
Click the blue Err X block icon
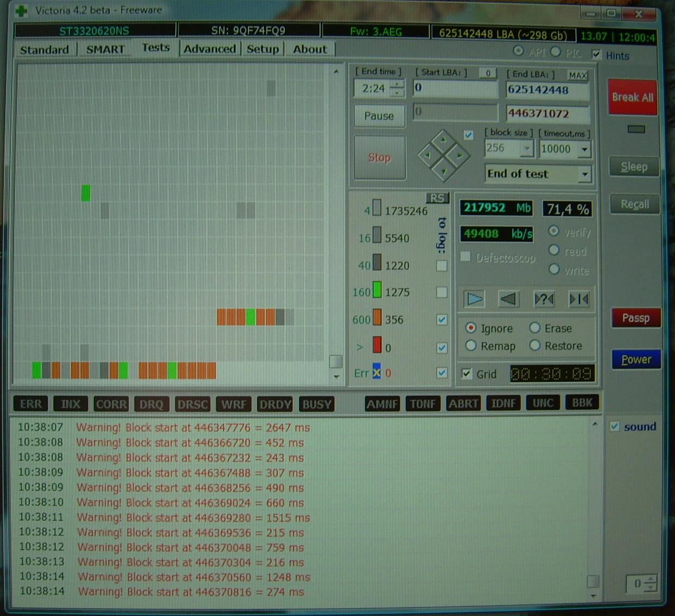pos(376,371)
